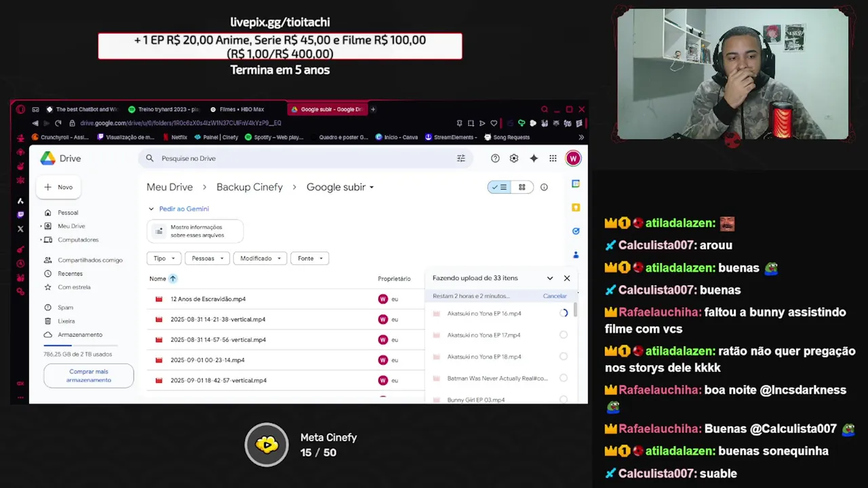The image size is (868, 488).
Task: Switch to Treino tryhard 2023 tab
Action: 163,109
